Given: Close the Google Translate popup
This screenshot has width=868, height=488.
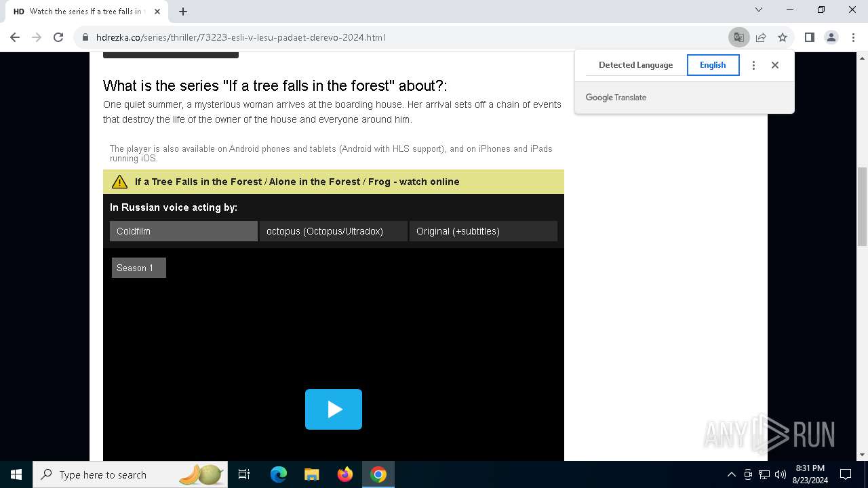Looking at the screenshot, I should point(775,65).
